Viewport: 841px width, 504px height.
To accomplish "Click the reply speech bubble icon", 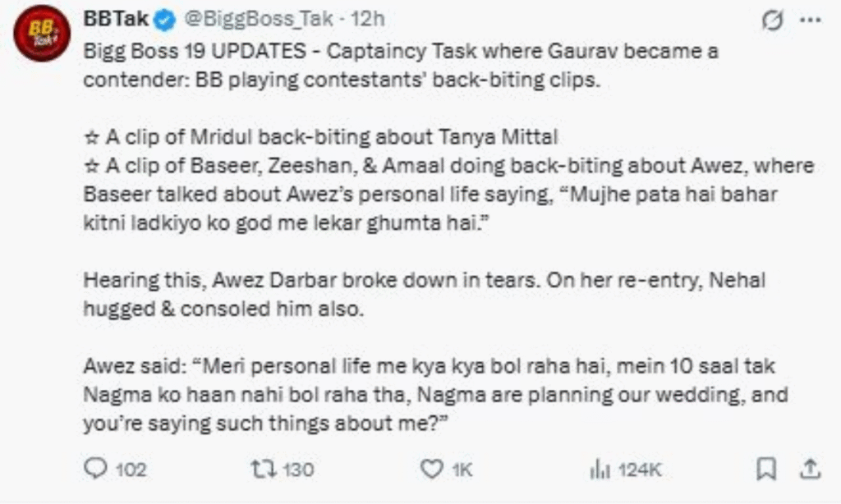I will pos(96,469).
